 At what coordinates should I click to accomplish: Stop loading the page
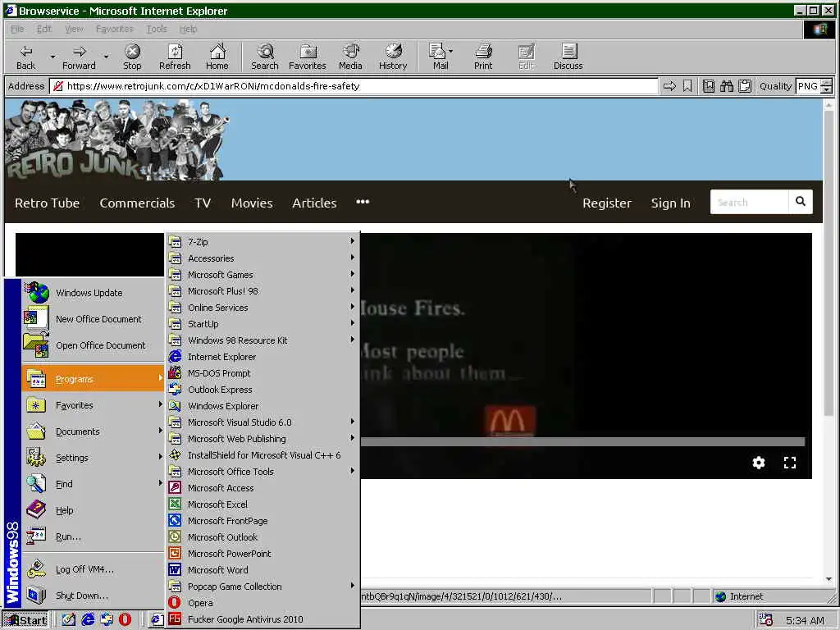tap(132, 57)
